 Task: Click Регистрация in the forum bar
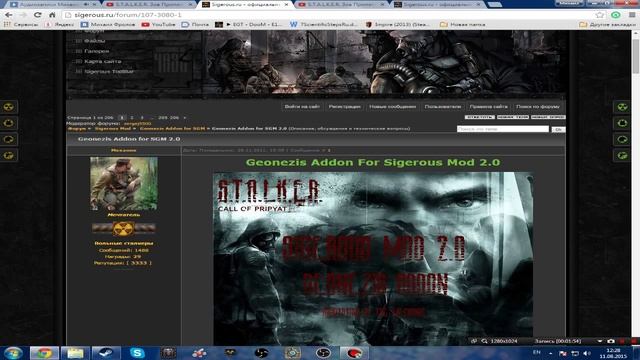click(344, 107)
